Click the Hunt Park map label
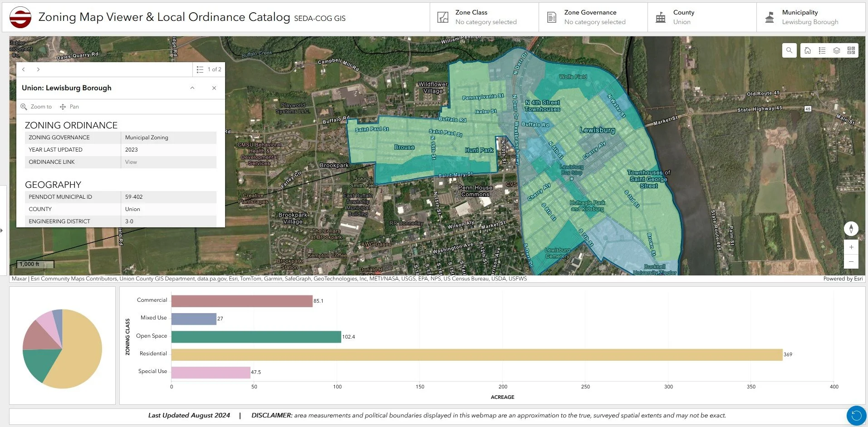This screenshot has width=868, height=427. pos(479,150)
